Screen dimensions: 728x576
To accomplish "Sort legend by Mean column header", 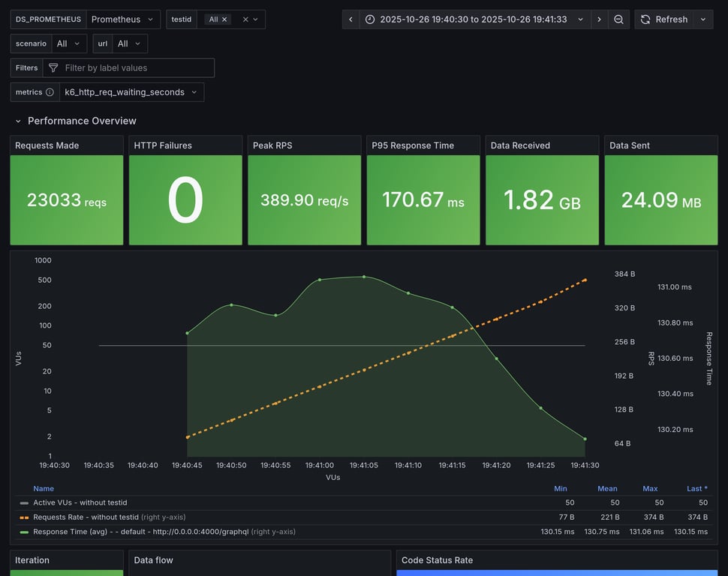I will [x=607, y=488].
